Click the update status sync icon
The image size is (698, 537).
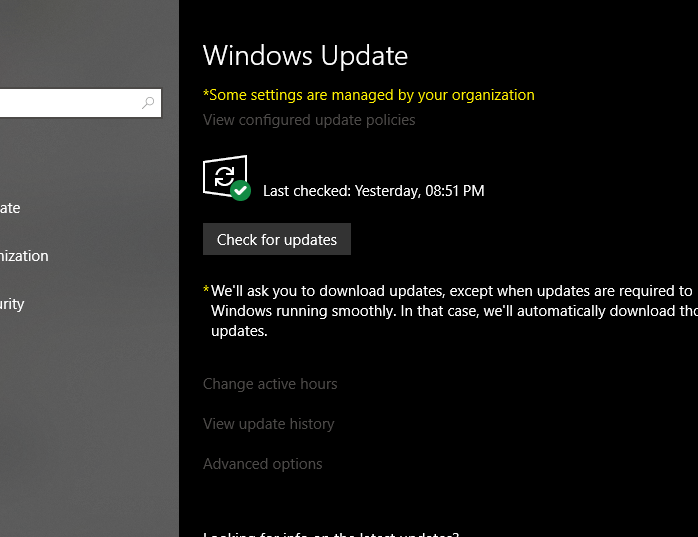click(x=223, y=176)
